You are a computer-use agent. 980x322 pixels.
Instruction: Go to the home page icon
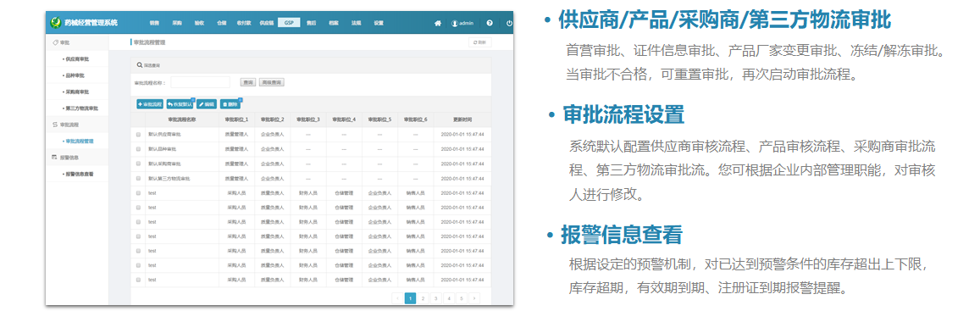pyautogui.click(x=438, y=23)
